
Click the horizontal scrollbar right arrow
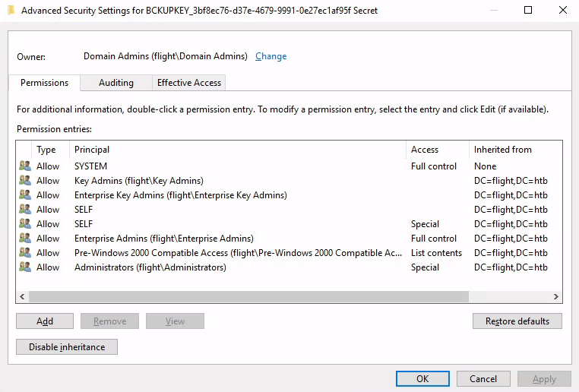pyautogui.click(x=556, y=296)
